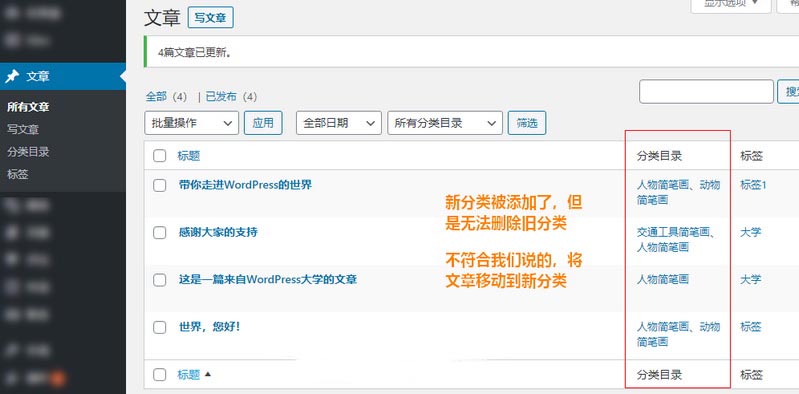
Task: Open post 这是一篇来自WordPress大学的文章
Action: 268,279
